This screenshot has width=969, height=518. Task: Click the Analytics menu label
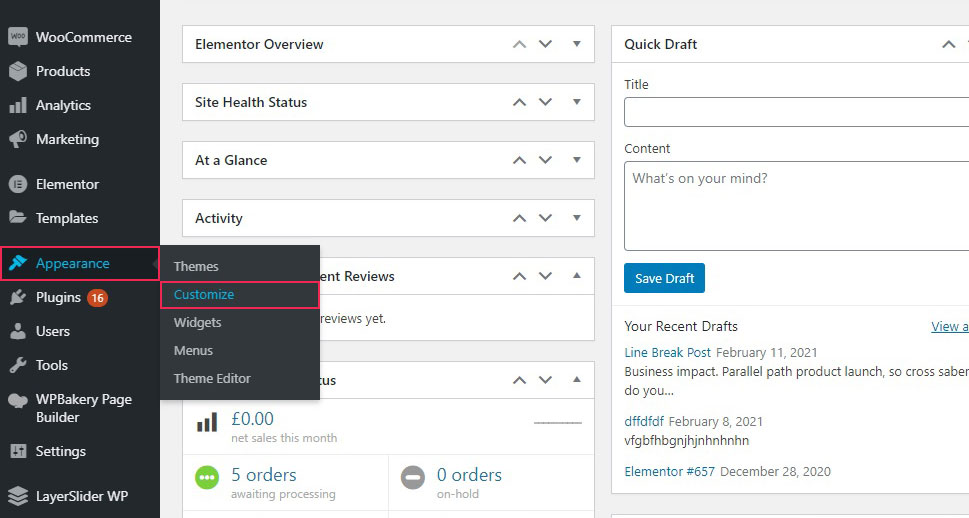(x=63, y=105)
